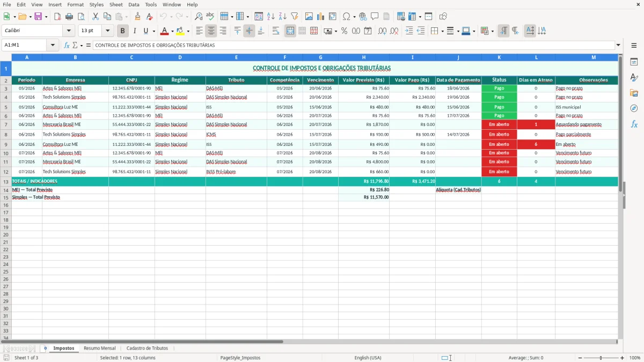Click Draw Functions shapes icon
This screenshot has width=644, height=362.
click(443, 17)
